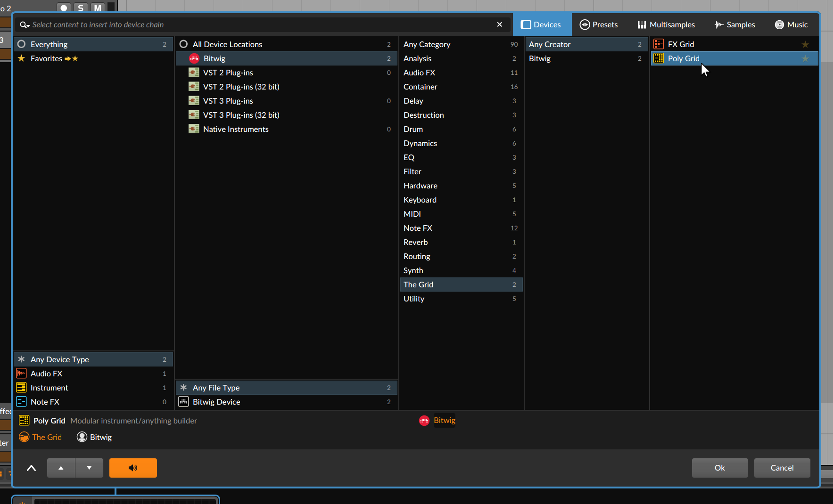The width and height of the screenshot is (833, 504).
Task: Filter by Drum category
Action: 461,129
